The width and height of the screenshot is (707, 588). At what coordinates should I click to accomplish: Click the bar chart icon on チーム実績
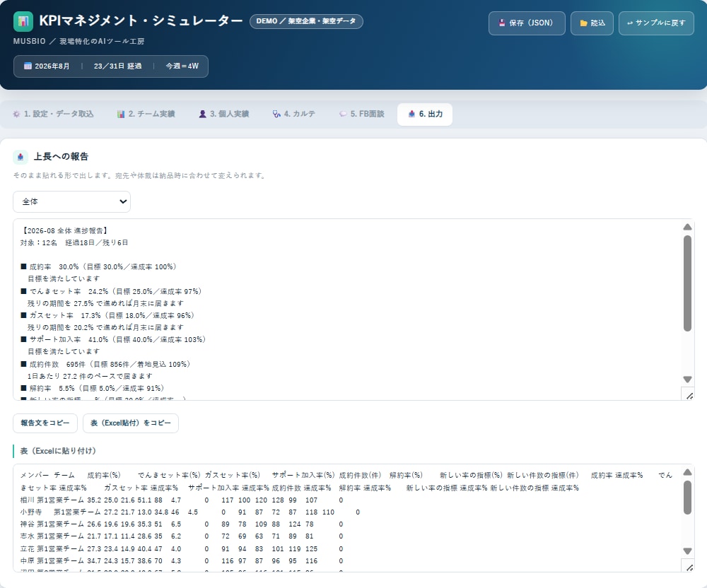click(x=121, y=114)
